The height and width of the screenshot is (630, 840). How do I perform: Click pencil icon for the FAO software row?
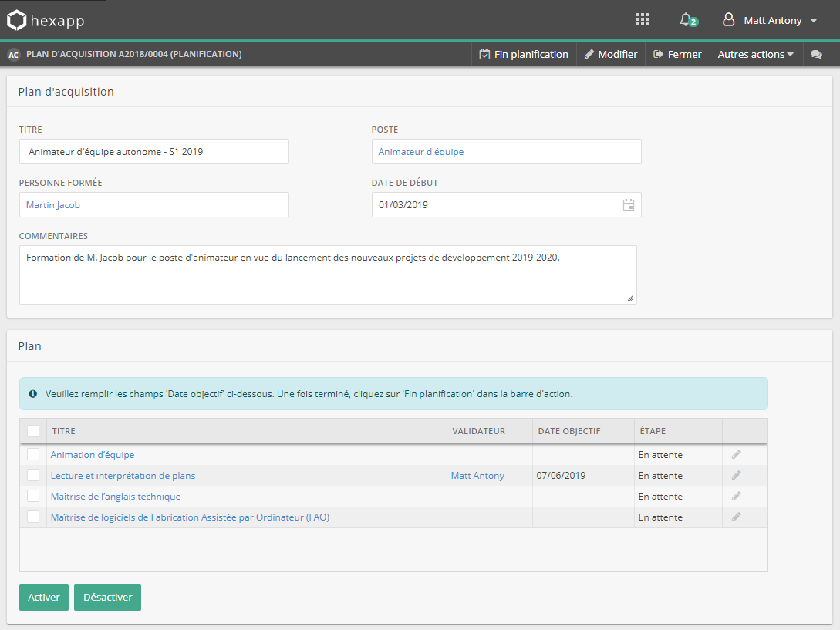click(737, 517)
